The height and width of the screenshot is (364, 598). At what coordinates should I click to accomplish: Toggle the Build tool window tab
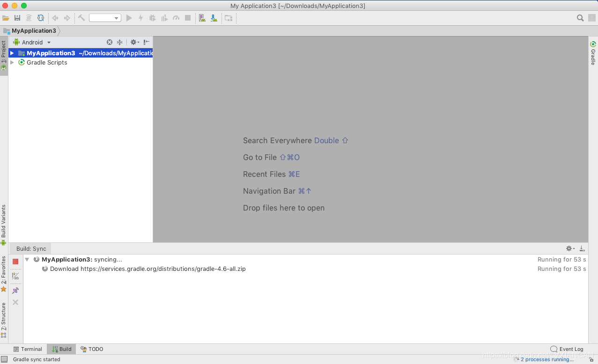coord(61,349)
